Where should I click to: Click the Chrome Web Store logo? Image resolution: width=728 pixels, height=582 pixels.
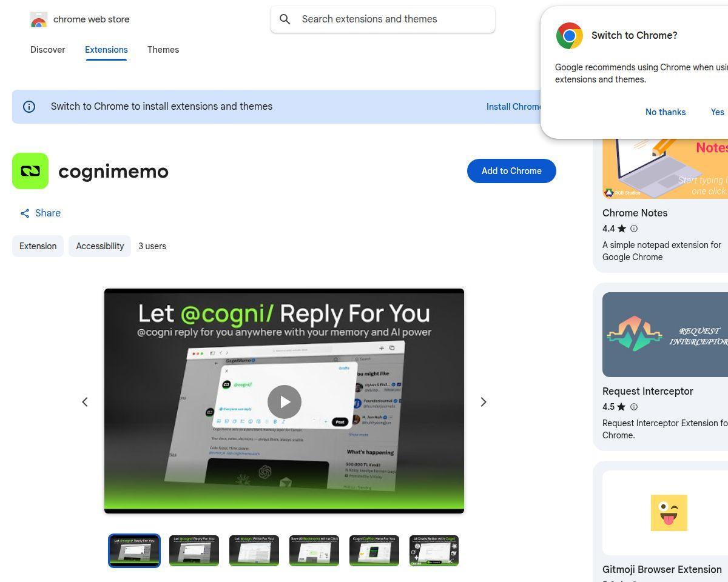click(39, 20)
